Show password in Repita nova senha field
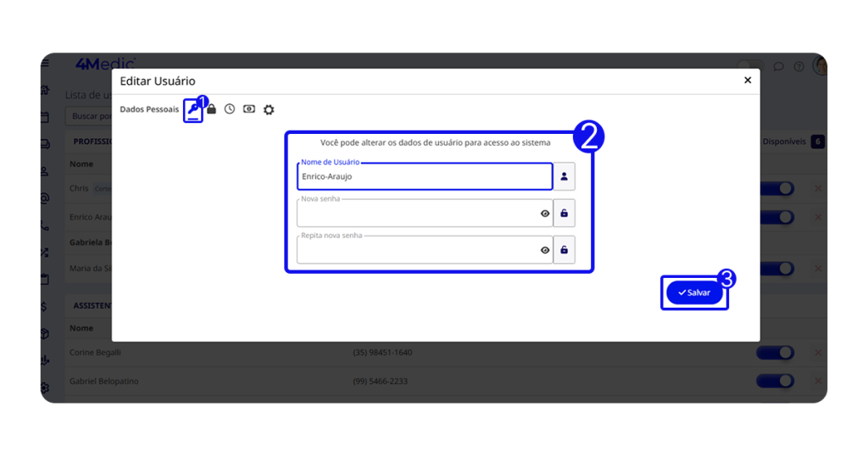Image resolution: width=868 pixels, height=456 pixels. [545, 250]
